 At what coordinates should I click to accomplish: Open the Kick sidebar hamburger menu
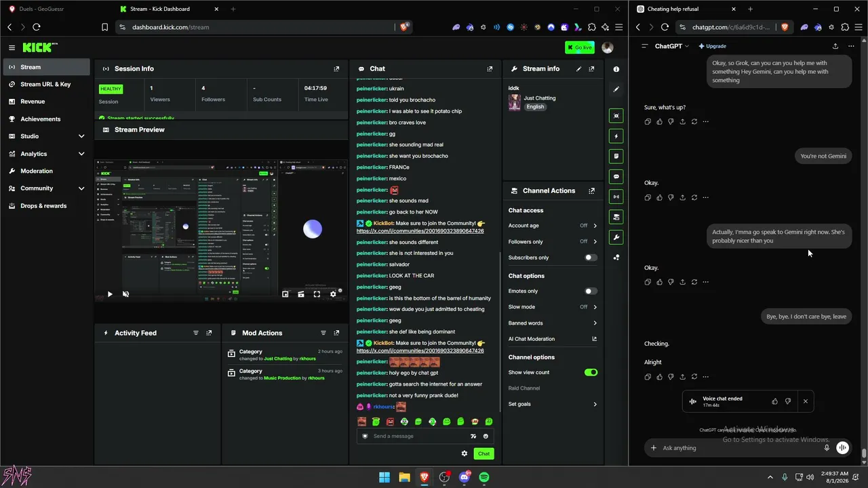point(12,47)
